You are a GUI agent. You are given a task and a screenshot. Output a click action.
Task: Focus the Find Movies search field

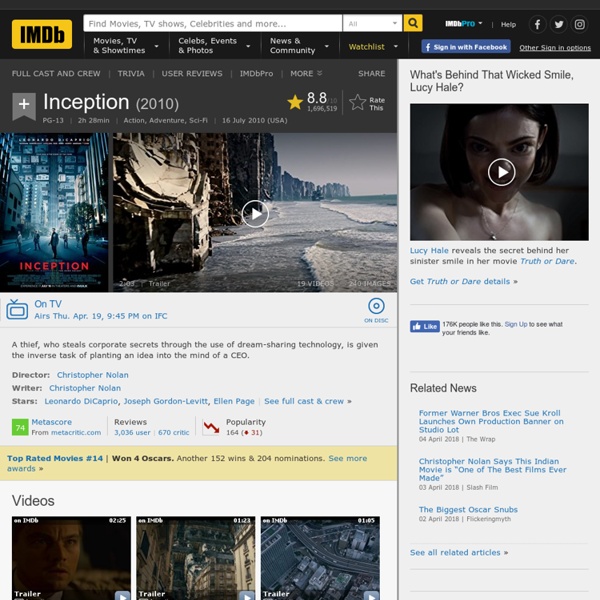[212, 23]
